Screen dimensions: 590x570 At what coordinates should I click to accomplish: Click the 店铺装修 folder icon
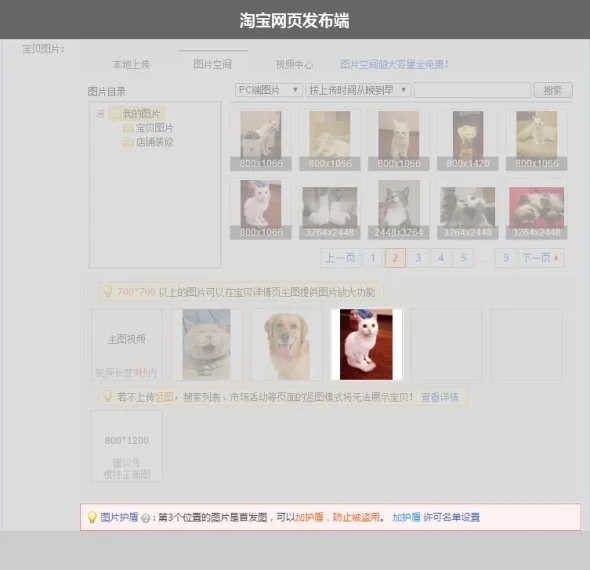(128, 142)
